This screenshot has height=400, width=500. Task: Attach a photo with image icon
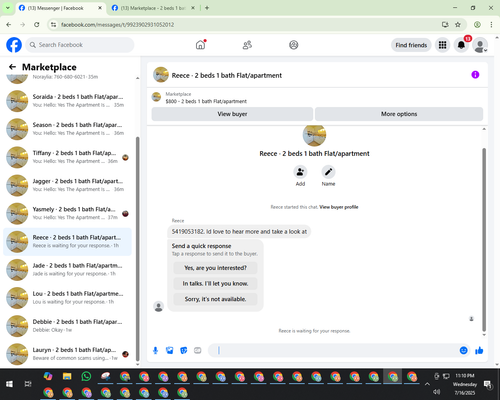click(x=170, y=350)
